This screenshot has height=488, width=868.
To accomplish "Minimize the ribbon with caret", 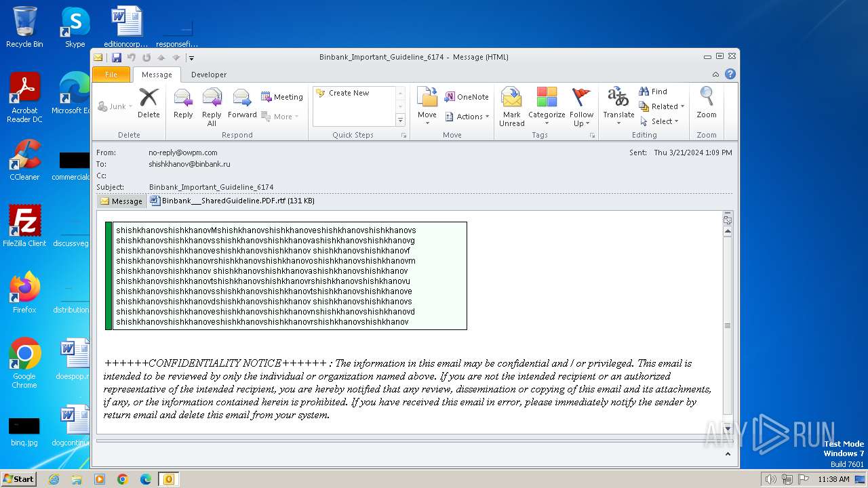I will [x=715, y=74].
